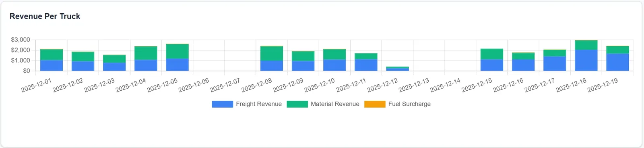Select the bar for 2025-12-10

[x=334, y=60]
